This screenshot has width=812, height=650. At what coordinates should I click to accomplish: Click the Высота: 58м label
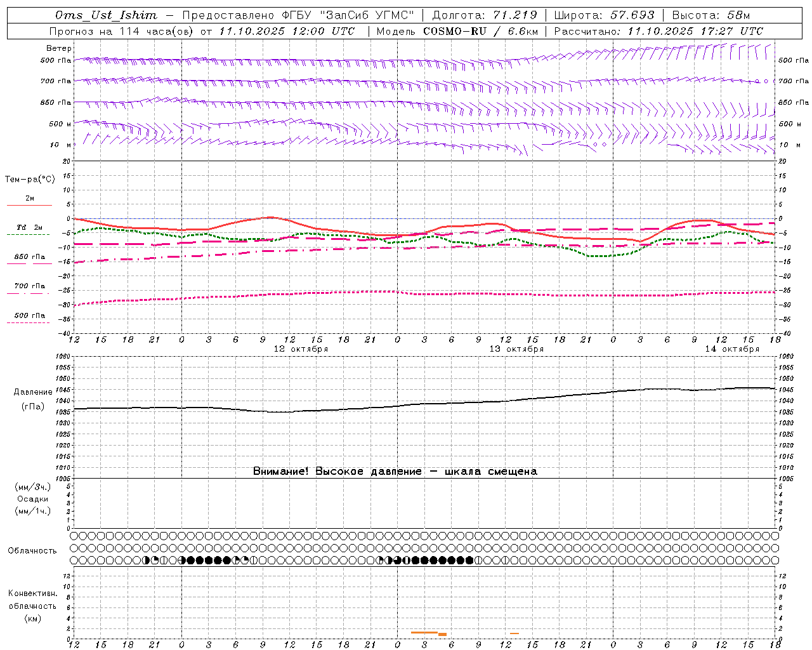711,15
